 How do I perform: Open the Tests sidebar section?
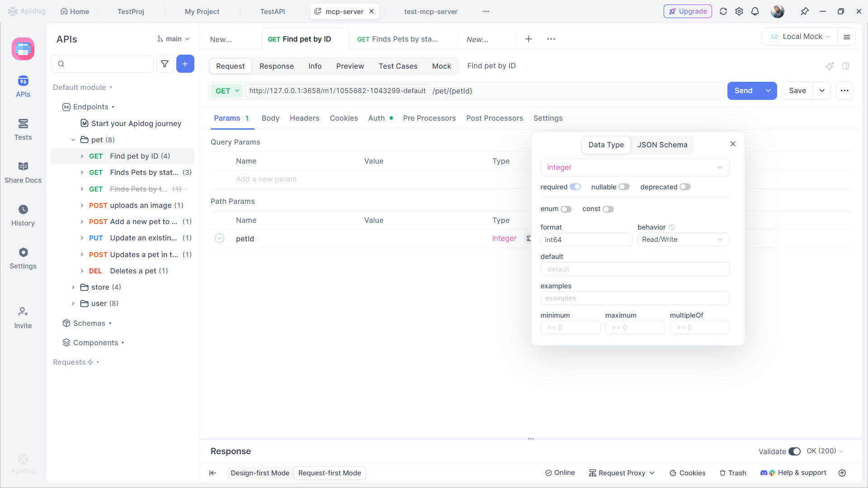(x=23, y=130)
